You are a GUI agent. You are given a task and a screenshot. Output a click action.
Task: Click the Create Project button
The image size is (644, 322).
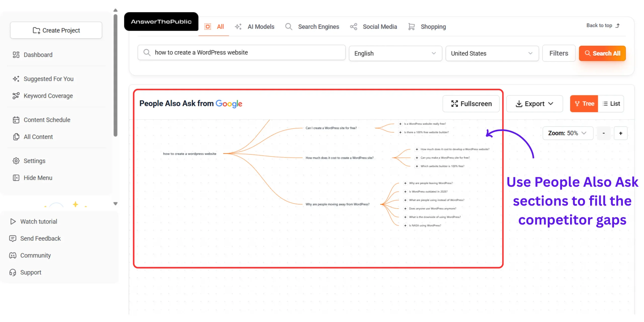pos(56,30)
